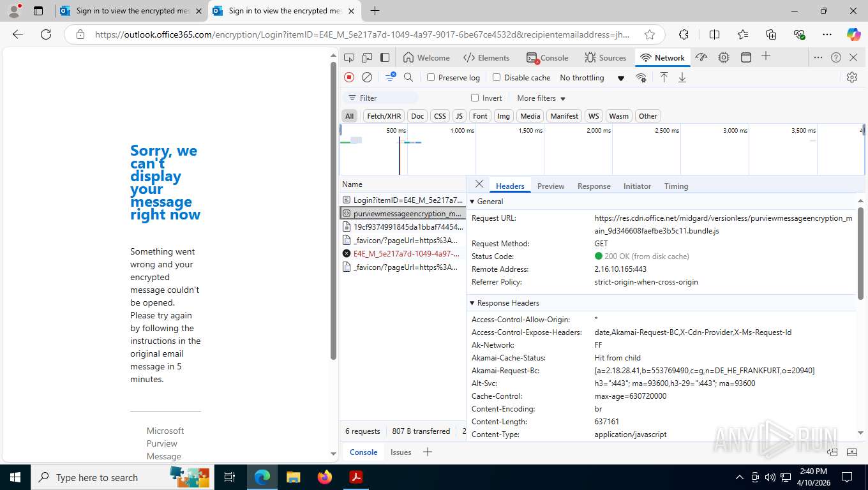The image size is (868, 490).
Task: Open browser Extensions icon
Action: (x=684, y=34)
